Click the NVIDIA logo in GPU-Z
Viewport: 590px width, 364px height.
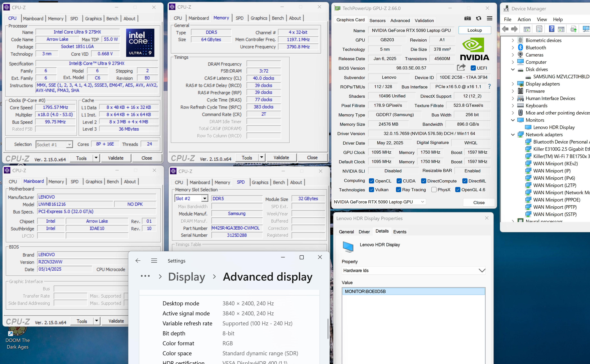point(475,49)
